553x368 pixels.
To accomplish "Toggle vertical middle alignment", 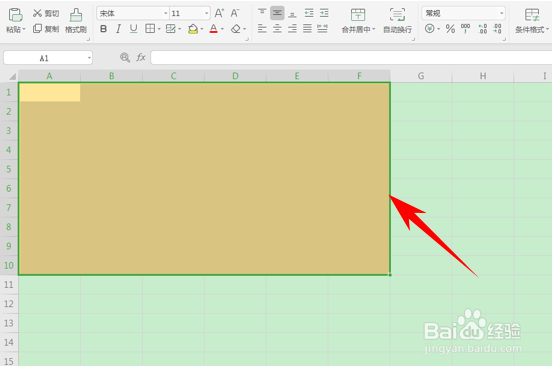I will pyautogui.click(x=277, y=13).
